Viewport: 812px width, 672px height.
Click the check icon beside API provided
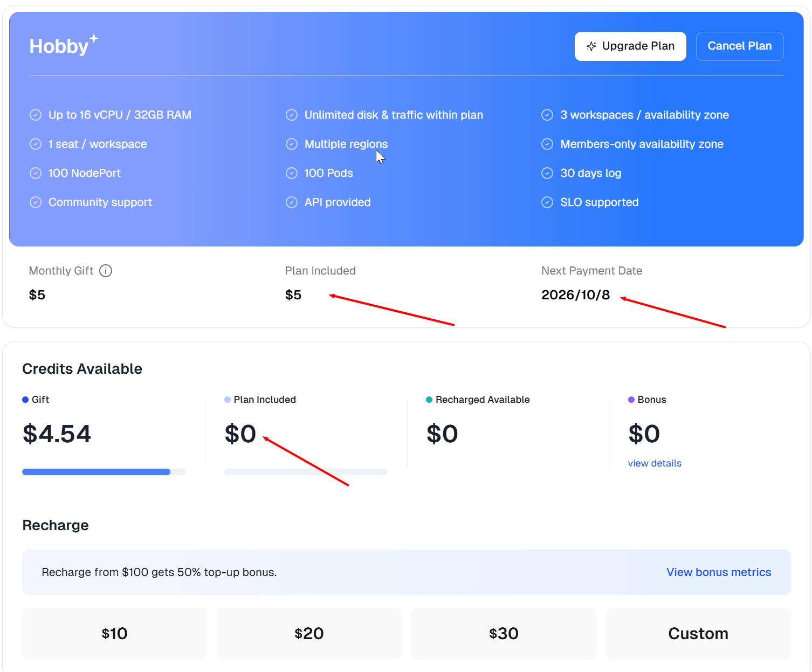coord(292,202)
